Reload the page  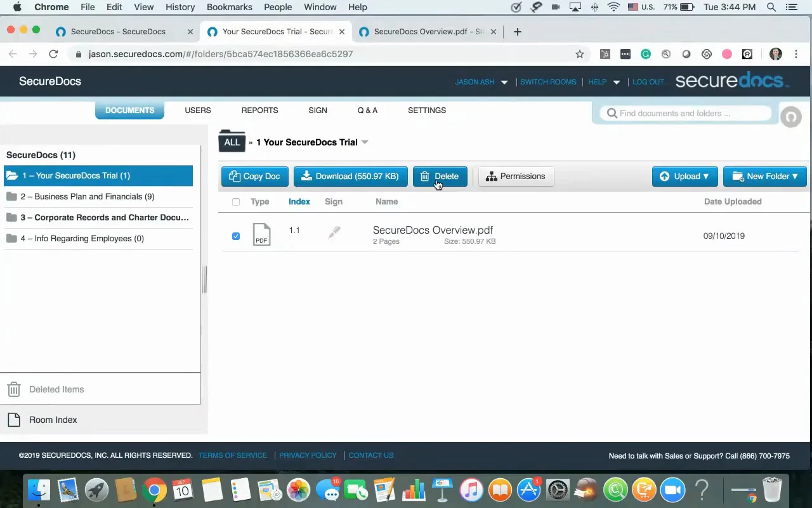pos(53,54)
